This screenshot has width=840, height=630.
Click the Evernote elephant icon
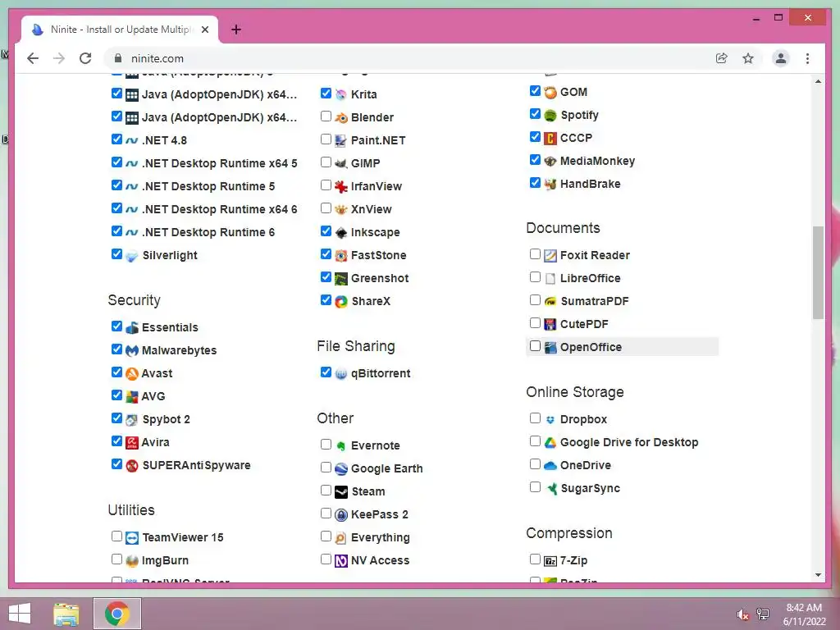[x=340, y=445]
